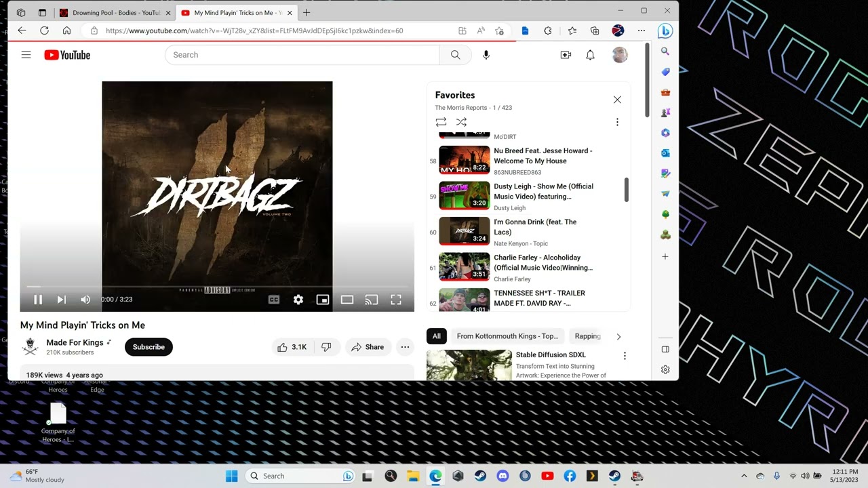
Task: Open YouTube notifications bell
Action: click(590, 55)
